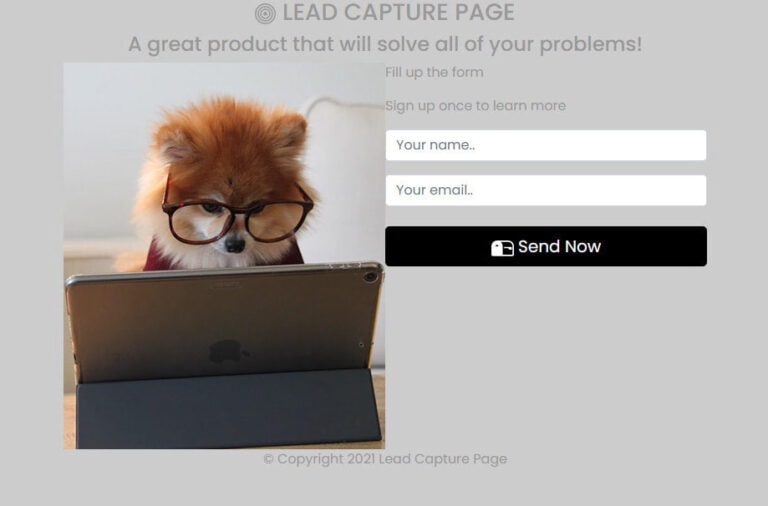The height and width of the screenshot is (506, 768).
Task: Click the LEAD CAPTURE PAGE title
Action: pos(398,12)
